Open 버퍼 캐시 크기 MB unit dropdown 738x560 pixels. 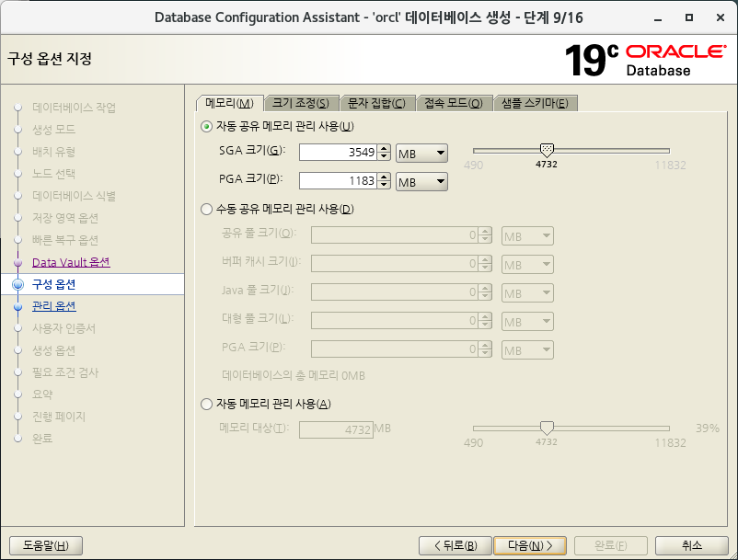(x=527, y=265)
